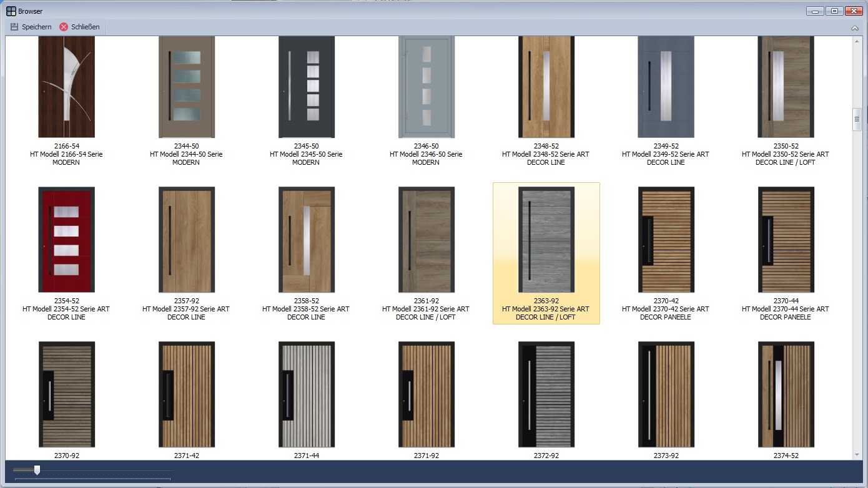
Task: Click the Speichern save icon
Action: [14, 27]
